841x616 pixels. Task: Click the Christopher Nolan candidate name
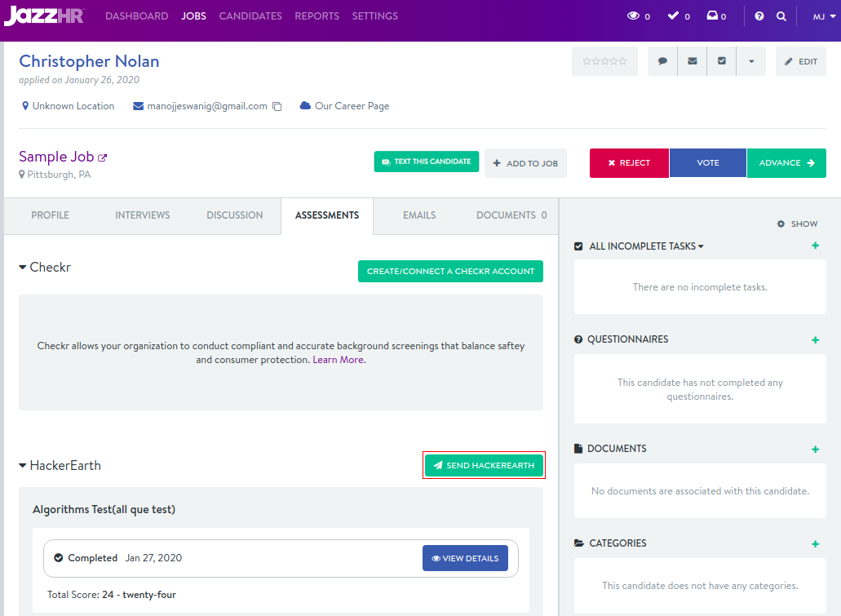pos(89,61)
